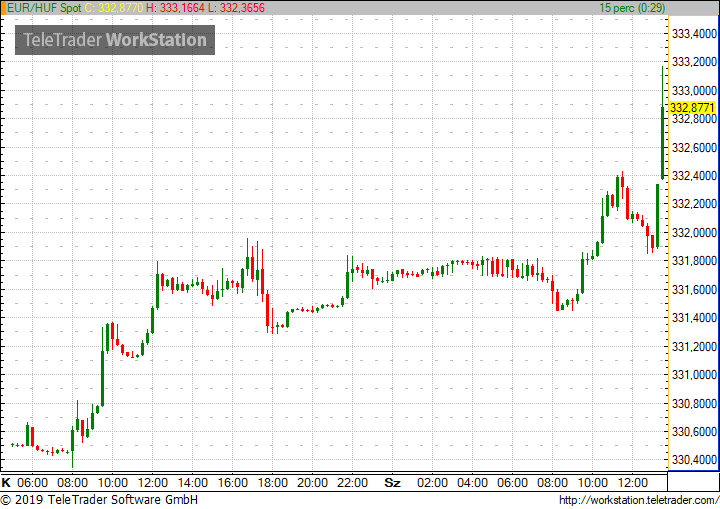Click the 22:00 time axis label
The width and height of the screenshot is (720, 509).
point(352,483)
